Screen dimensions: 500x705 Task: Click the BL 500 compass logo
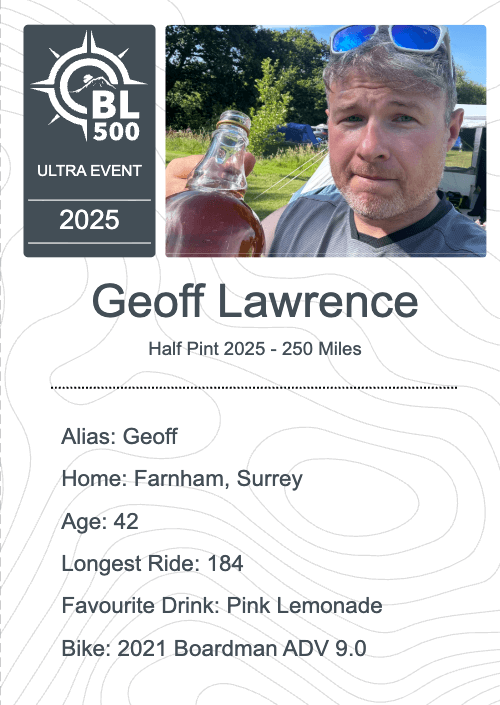[89, 86]
